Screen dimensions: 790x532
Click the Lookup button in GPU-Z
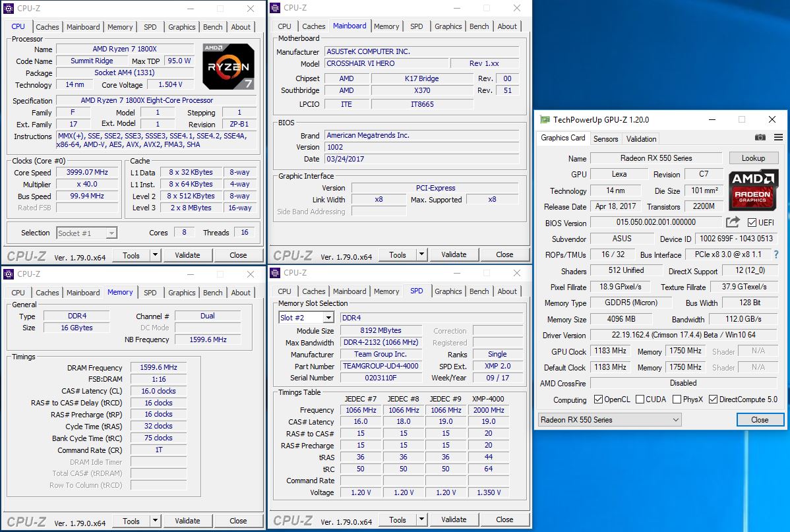(753, 158)
